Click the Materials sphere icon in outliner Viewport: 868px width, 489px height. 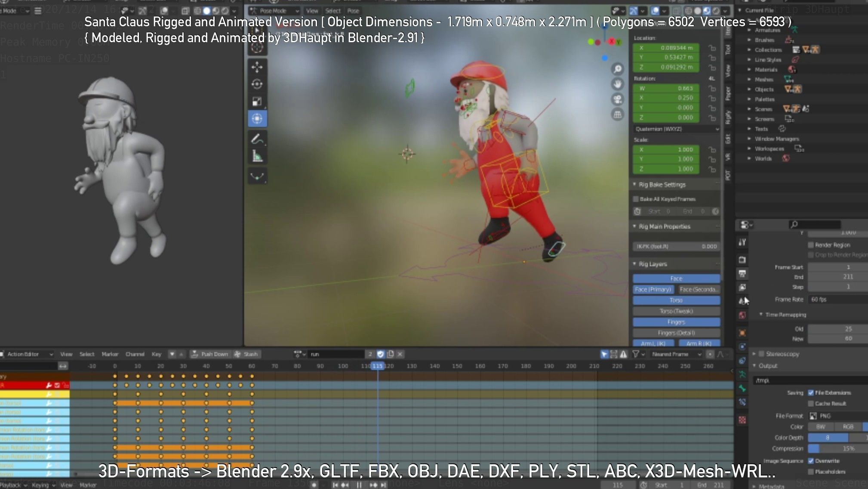[x=792, y=69]
